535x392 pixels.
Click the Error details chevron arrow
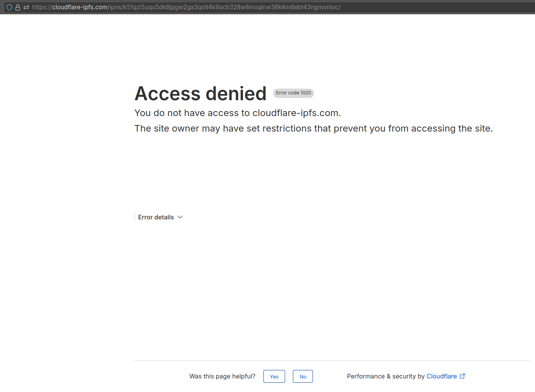(180, 217)
